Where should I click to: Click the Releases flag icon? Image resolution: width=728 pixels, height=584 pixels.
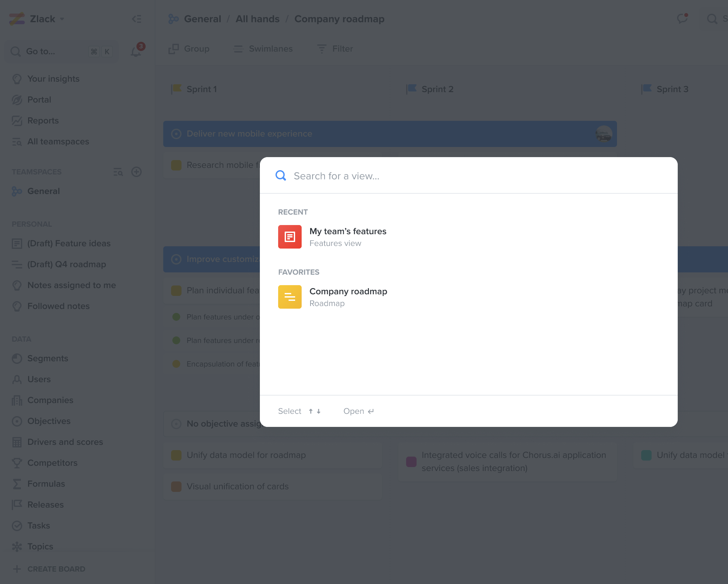click(x=17, y=505)
